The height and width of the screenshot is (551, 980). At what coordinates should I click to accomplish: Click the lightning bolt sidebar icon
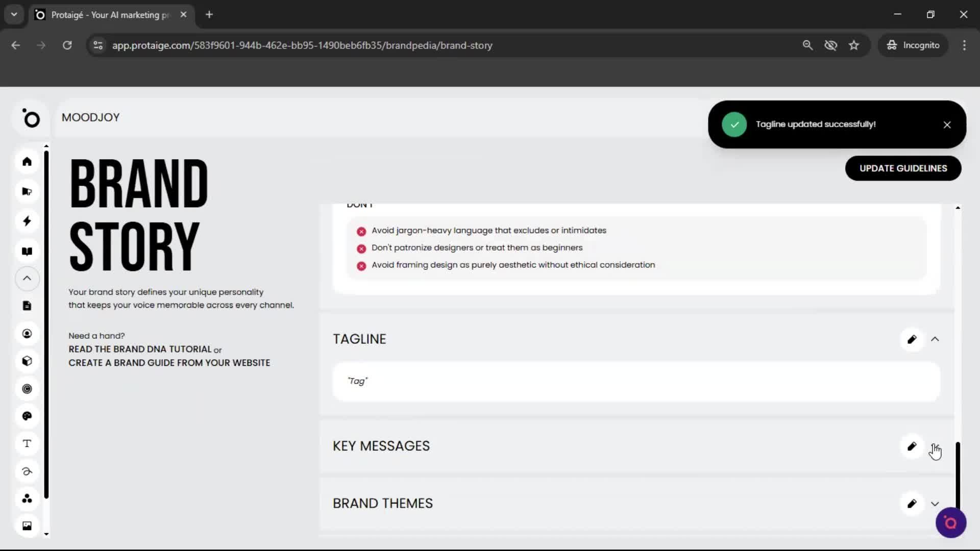click(27, 221)
